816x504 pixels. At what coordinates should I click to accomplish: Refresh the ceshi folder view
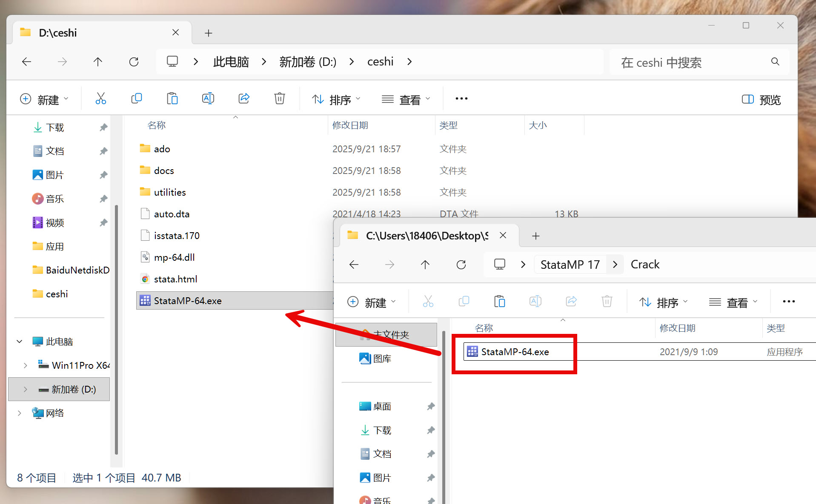click(x=134, y=62)
